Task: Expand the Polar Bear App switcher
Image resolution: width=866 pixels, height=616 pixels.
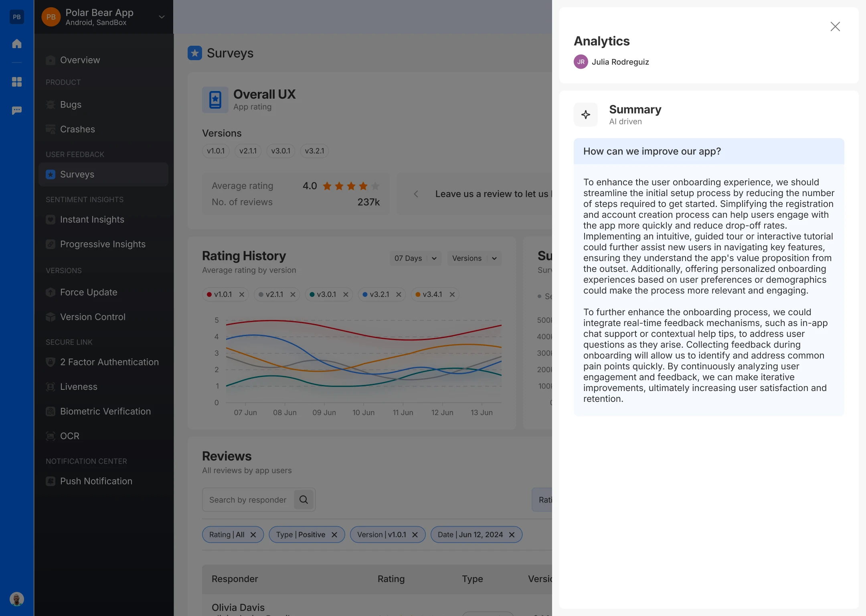Action: tap(162, 17)
